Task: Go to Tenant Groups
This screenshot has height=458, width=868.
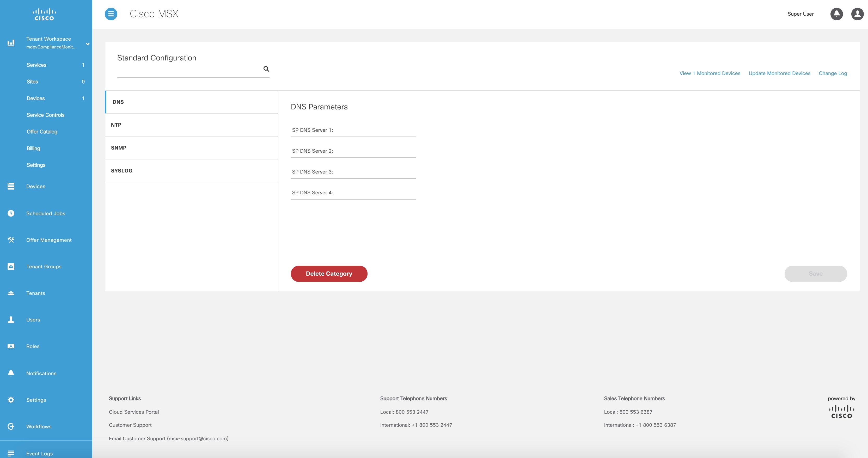Action: point(44,267)
